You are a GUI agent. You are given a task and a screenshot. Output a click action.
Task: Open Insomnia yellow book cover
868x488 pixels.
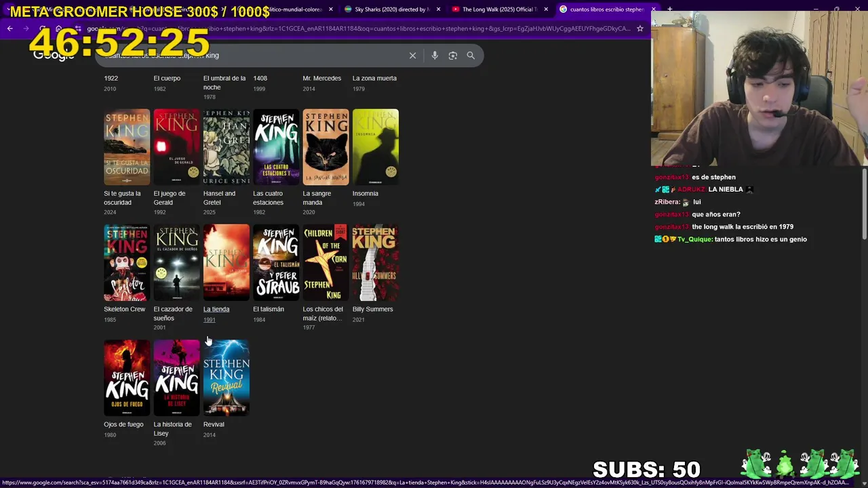tap(376, 147)
